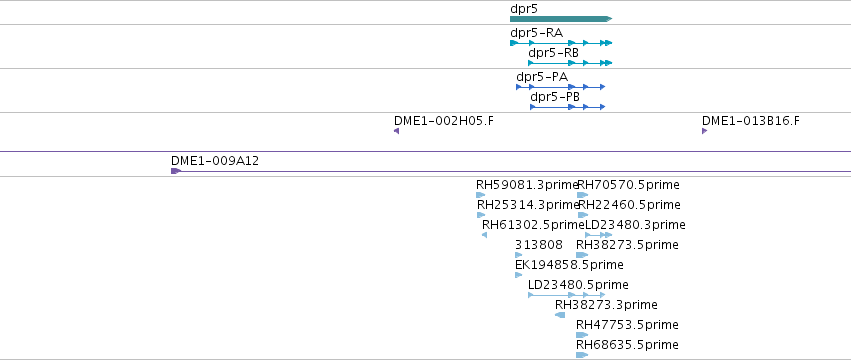Image resolution: width=851 pixels, height=360 pixels.
Task: Click the RH68635.5prime EST glyph
Action: 582,355
